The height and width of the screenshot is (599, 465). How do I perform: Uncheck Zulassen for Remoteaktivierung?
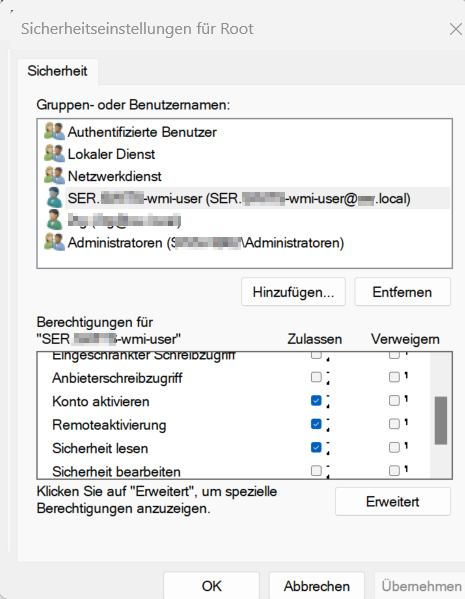[316, 424]
